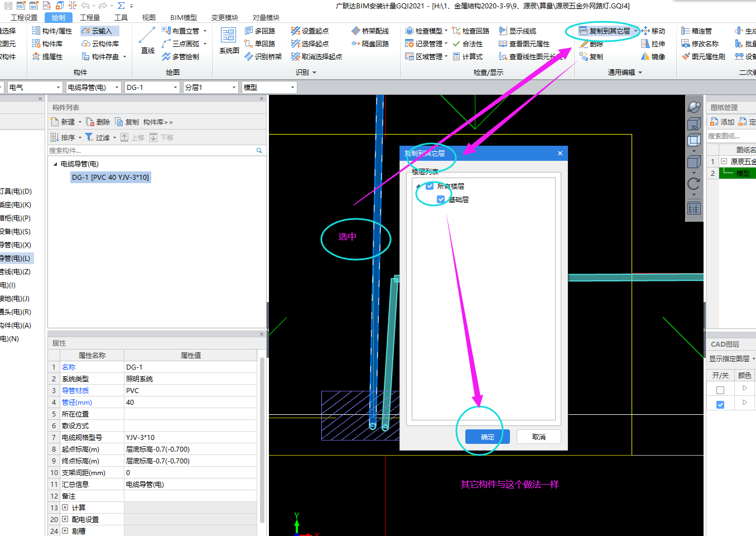Click the 移动 (move) tool

pyautogui.click(x=653, y=31)
